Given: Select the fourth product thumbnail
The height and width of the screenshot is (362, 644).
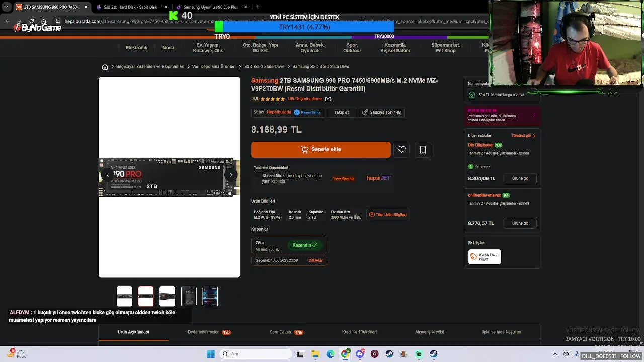Looking at the screenshot, I should click(189, 296).
